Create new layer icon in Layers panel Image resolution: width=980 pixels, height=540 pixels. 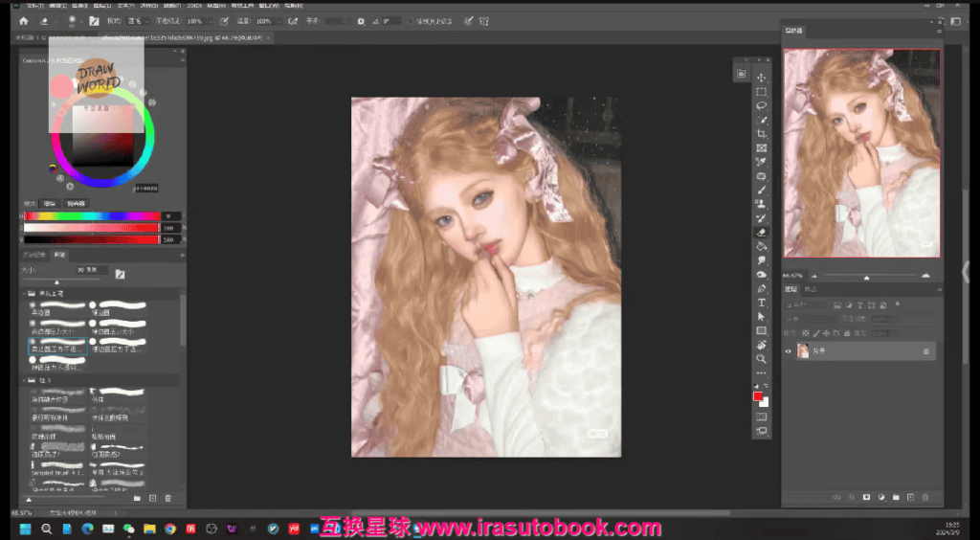pyautogui.click(x=911, y=497)
